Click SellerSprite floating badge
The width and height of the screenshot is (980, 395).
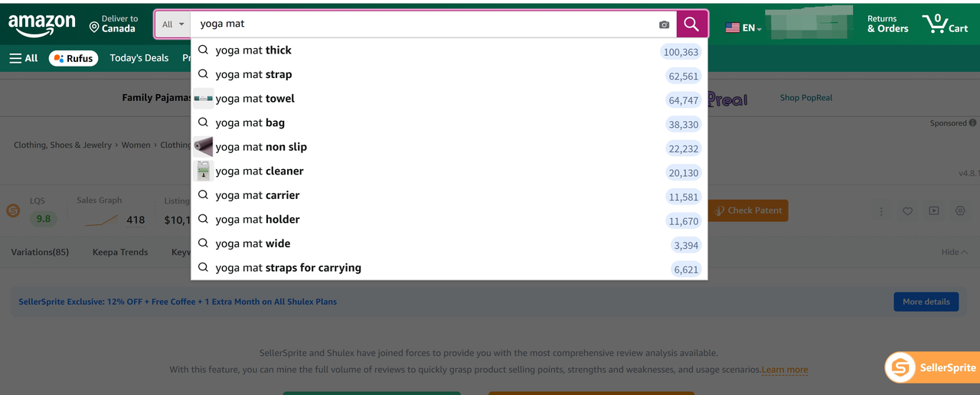pos(932,367)
